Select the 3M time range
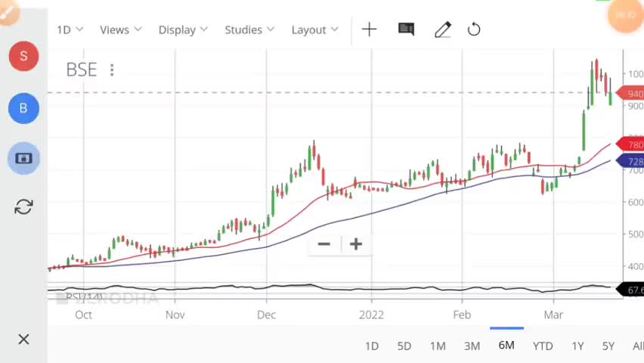Viewport: 644px width, 363px height. (x=472, y=346)
